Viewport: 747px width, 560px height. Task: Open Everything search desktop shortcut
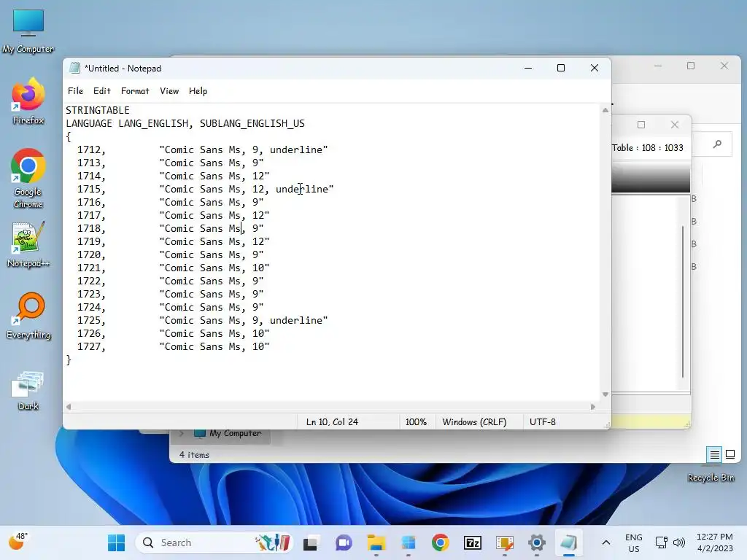[x=28, y=316]
